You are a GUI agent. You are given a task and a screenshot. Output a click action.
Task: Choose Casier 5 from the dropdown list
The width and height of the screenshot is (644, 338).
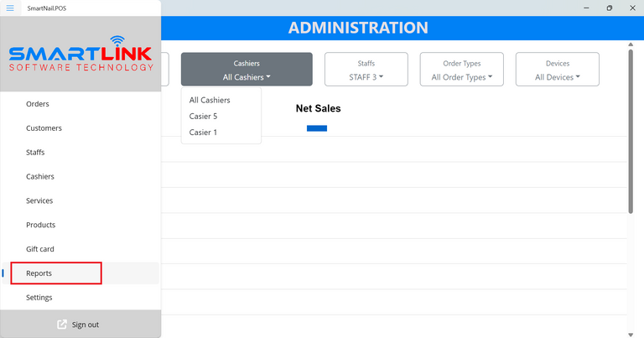tap(204, 117)
